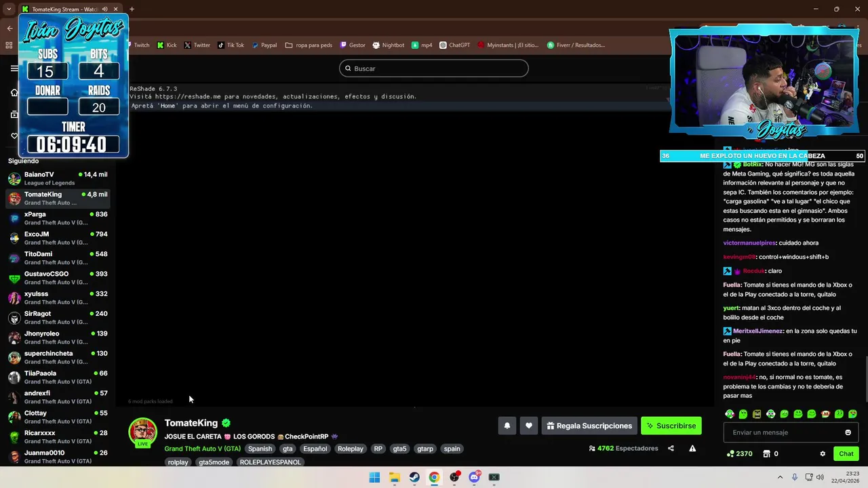The image size is (868, 488).
Task: Open ExcoJM channel in sidebar
Action: click(58, 238)
